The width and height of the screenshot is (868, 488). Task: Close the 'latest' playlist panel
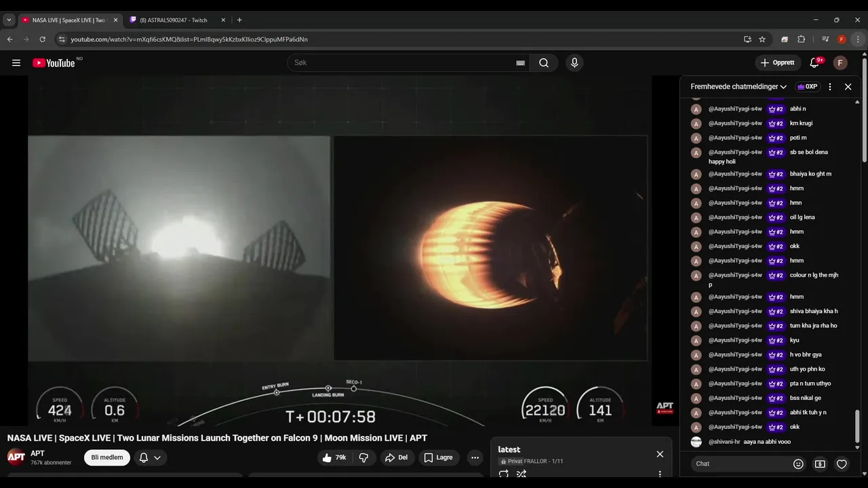(660, 454)
